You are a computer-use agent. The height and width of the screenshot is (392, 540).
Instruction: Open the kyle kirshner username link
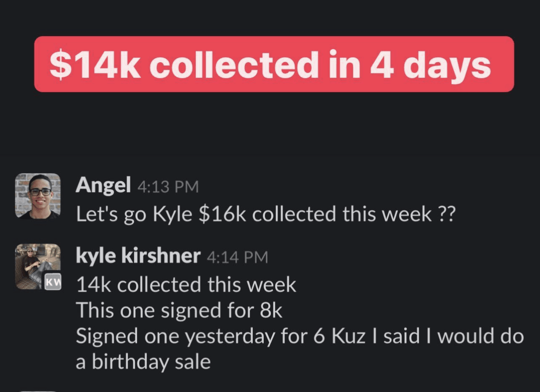tap(138, 256)
